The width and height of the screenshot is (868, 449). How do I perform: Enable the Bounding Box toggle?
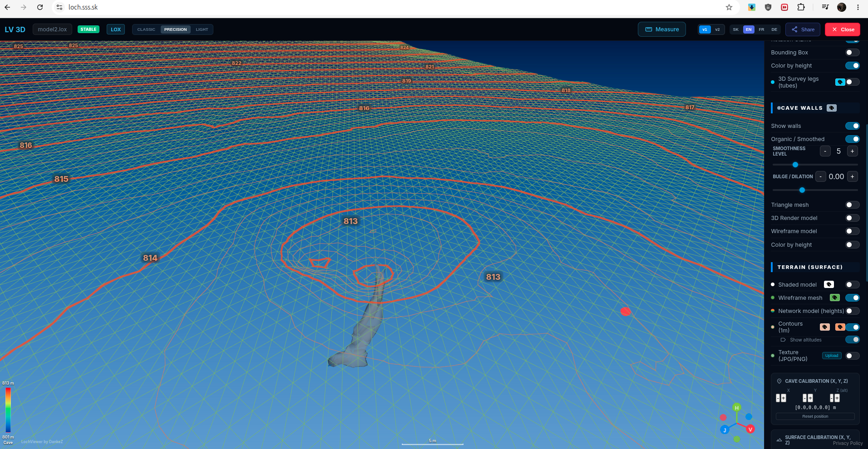[852, 53]
